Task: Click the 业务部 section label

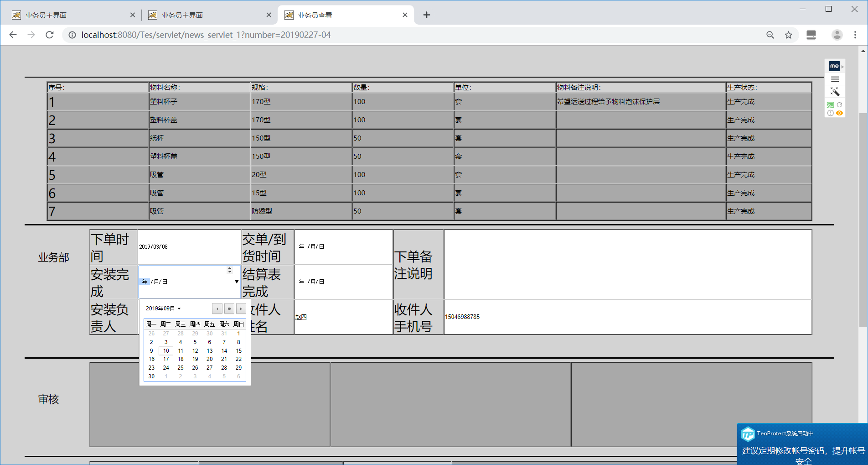Action: coord(54,258)
